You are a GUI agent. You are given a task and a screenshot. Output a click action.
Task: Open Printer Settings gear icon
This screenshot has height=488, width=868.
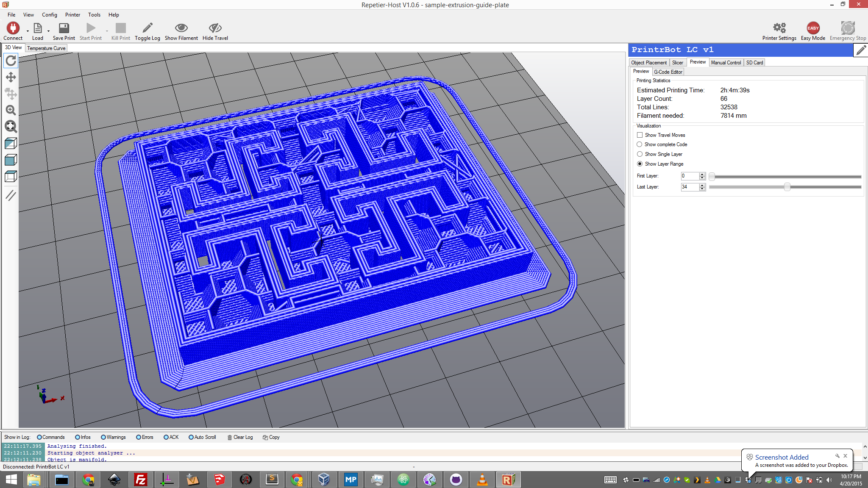point(779,28)
